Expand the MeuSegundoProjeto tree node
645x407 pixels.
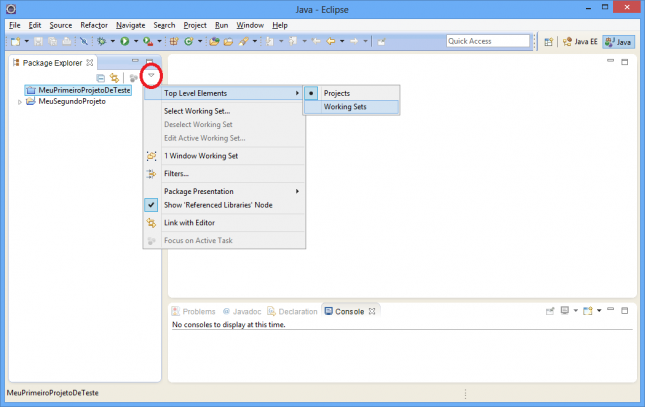(x=19, y=102)
